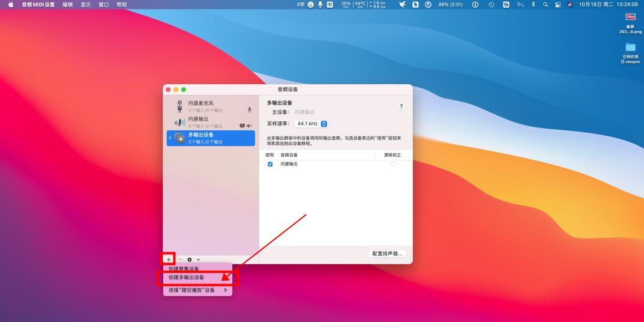This screenshot has width=644, height=322.
Task: Click the crossed-out Wi-Fi menu bar icon
Action: coord(520,5)
